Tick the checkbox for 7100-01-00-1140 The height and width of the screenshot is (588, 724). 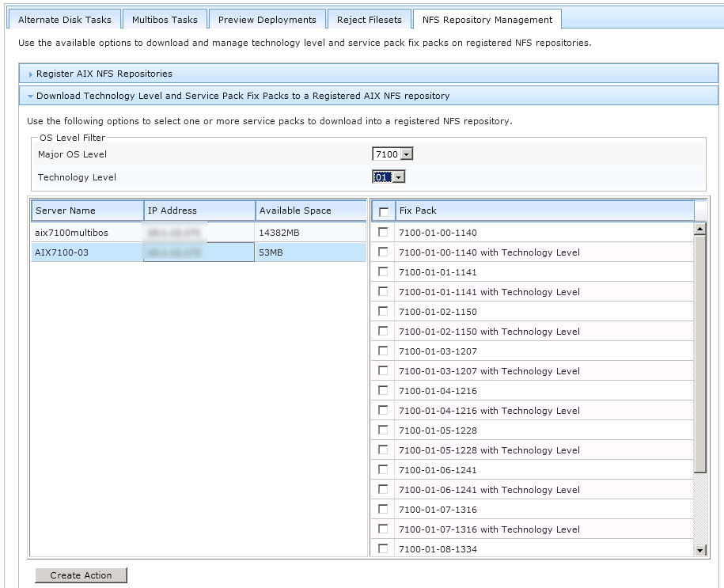point(384,233)
